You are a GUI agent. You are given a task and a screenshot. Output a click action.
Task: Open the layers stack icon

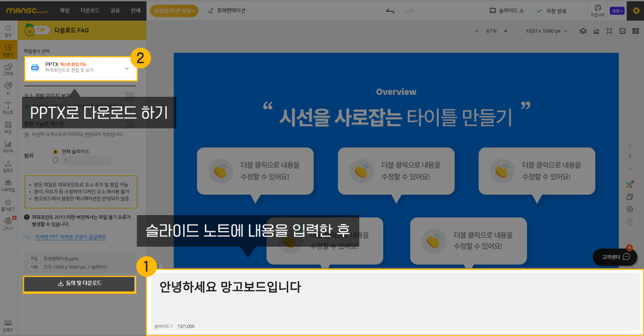tap(583, 31)
